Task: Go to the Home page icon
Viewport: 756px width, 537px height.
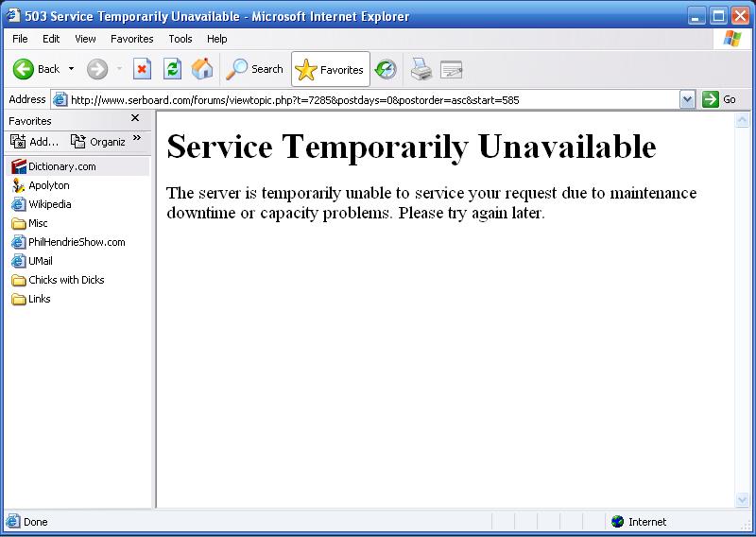Action: point(202,69)
